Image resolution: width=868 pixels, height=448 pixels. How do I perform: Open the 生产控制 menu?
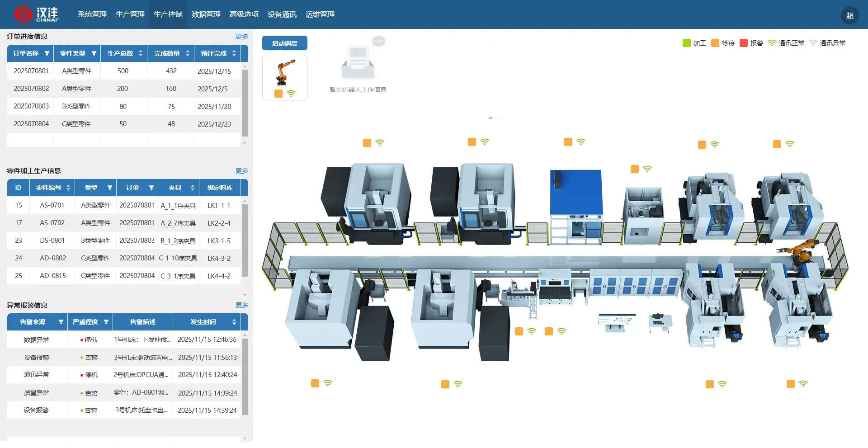click(x=168, y=14)
